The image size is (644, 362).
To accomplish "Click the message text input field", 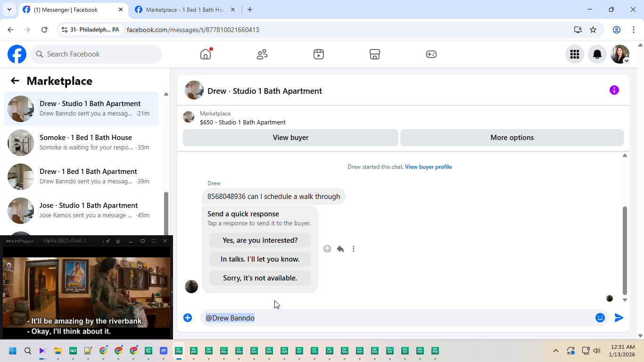I will point(397,318).
